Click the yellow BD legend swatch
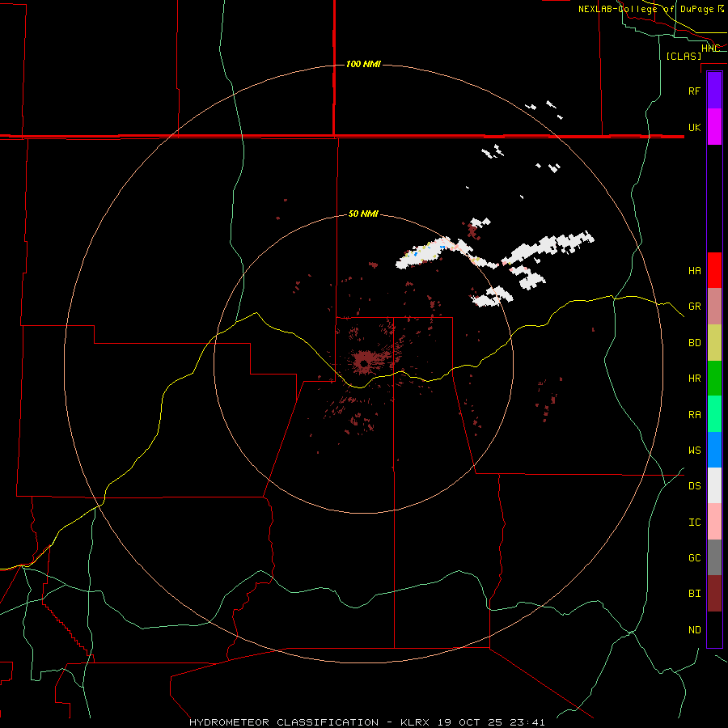 coord(714,342)
